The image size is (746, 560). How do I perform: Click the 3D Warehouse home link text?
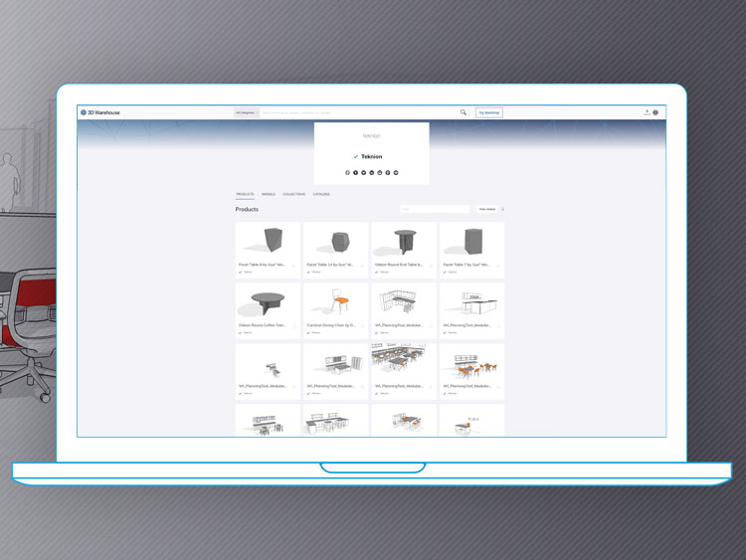click(103, 112)
